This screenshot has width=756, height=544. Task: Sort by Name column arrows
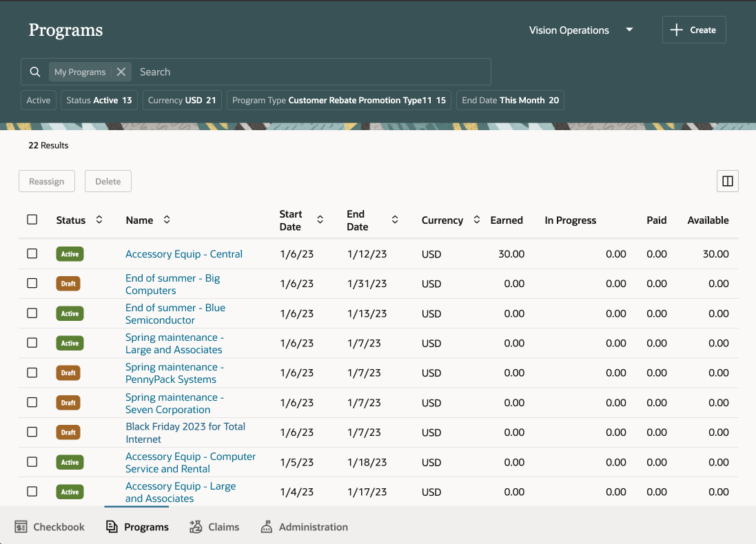point(166,220)
